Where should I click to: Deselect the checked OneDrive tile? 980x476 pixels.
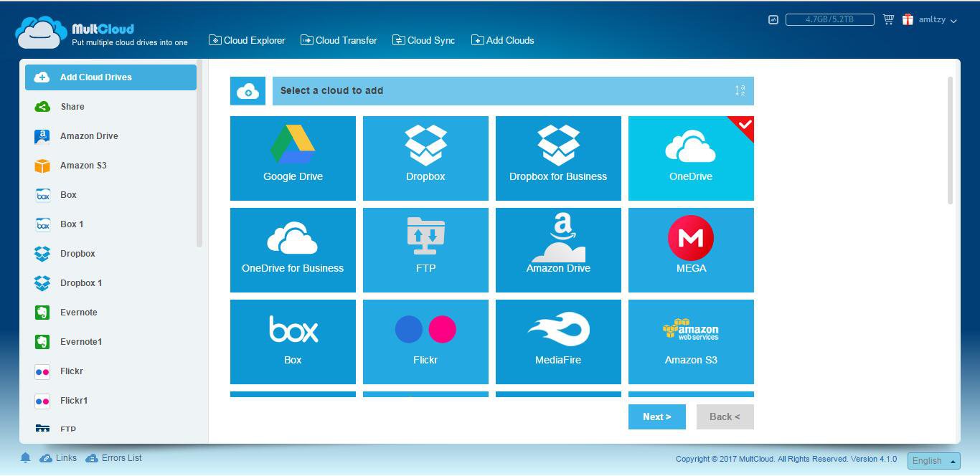(691, 158)
